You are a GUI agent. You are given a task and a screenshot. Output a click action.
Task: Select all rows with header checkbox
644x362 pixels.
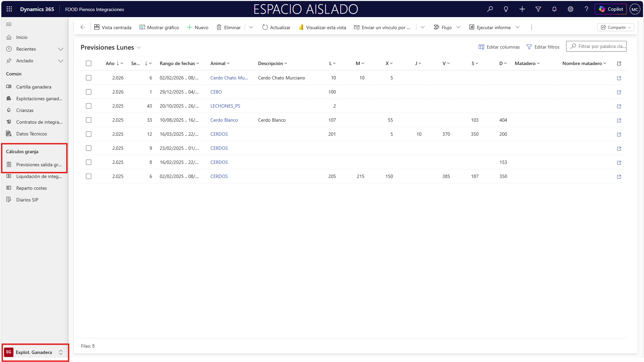(89, 63)
